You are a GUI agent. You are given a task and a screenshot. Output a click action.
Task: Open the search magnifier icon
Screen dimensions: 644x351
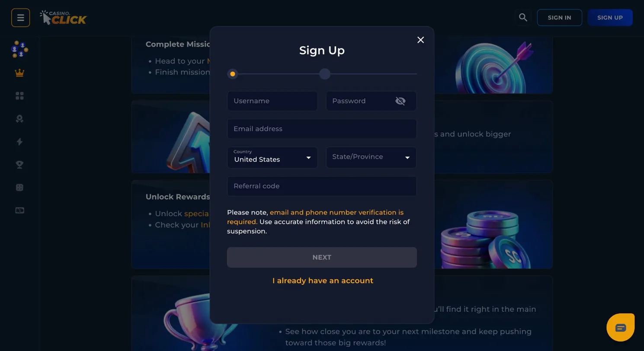[x=523, y=18]
